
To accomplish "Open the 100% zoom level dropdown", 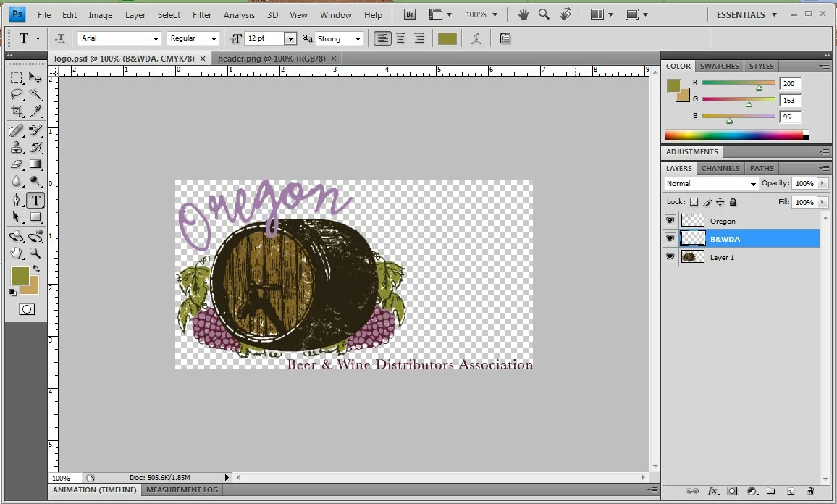I will pos(481,15).
